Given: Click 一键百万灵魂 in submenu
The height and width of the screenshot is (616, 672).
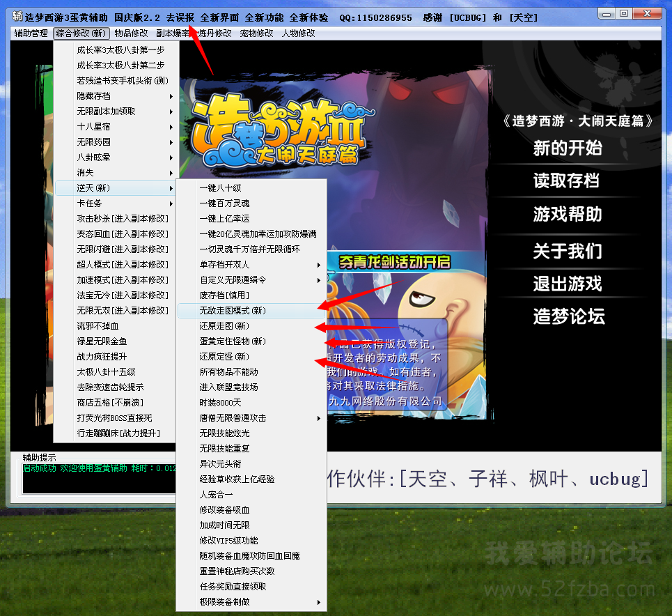Looking at the screenshot, I should coord(251,203).
